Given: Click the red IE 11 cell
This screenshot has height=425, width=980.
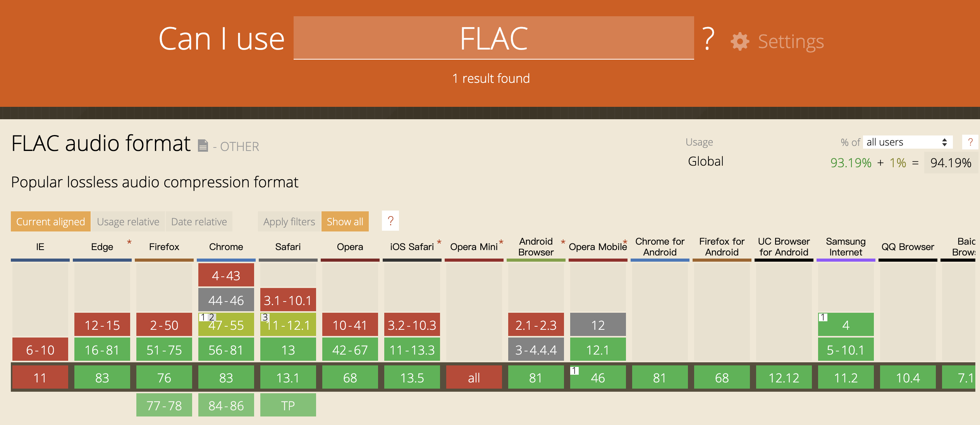Looking at the screenshot, I should coord(40,378).
